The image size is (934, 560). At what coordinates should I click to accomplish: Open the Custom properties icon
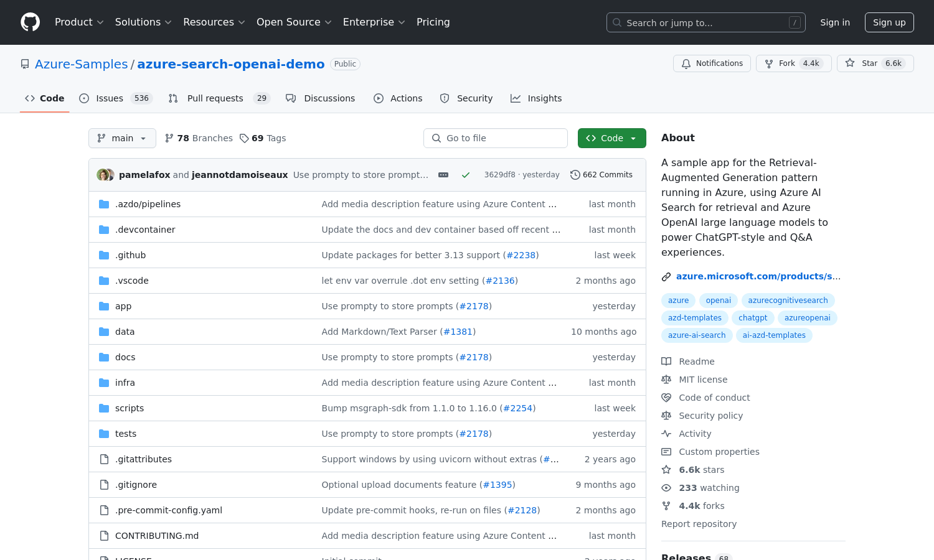[666, 451]
